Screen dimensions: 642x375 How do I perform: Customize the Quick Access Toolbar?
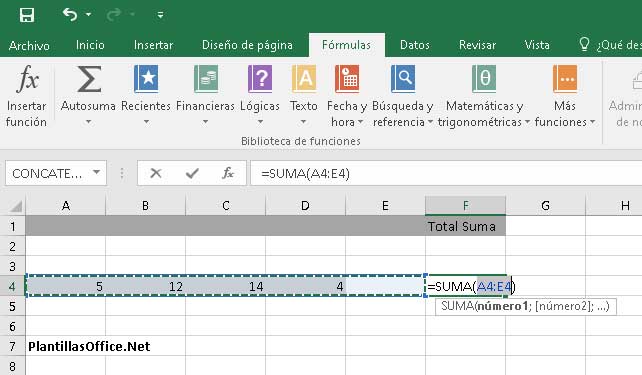160,15
